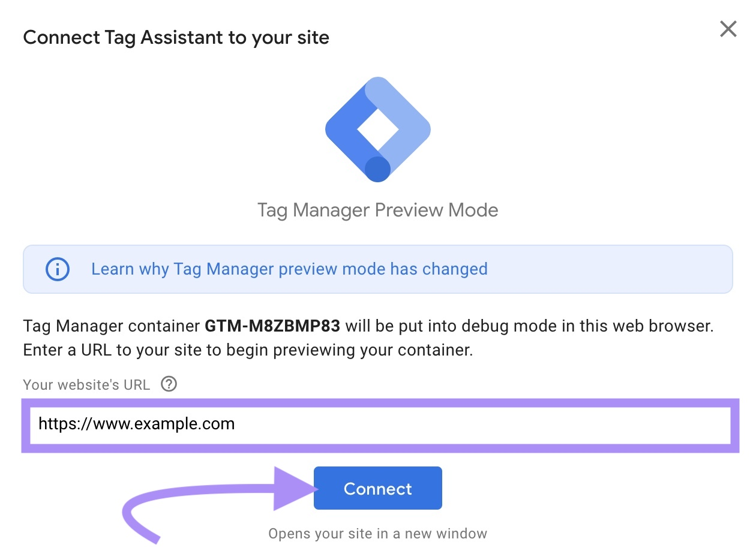The image size is (756, 560).
Task: Click inside the https://www.example.com text box
Action: pyautogui.click(x=377, y=424)
